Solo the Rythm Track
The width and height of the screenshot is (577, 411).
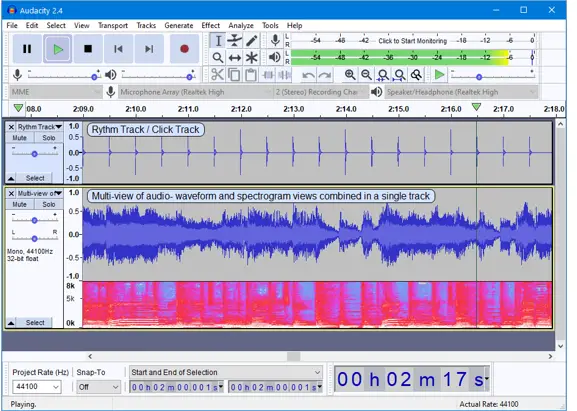(49, 138)
